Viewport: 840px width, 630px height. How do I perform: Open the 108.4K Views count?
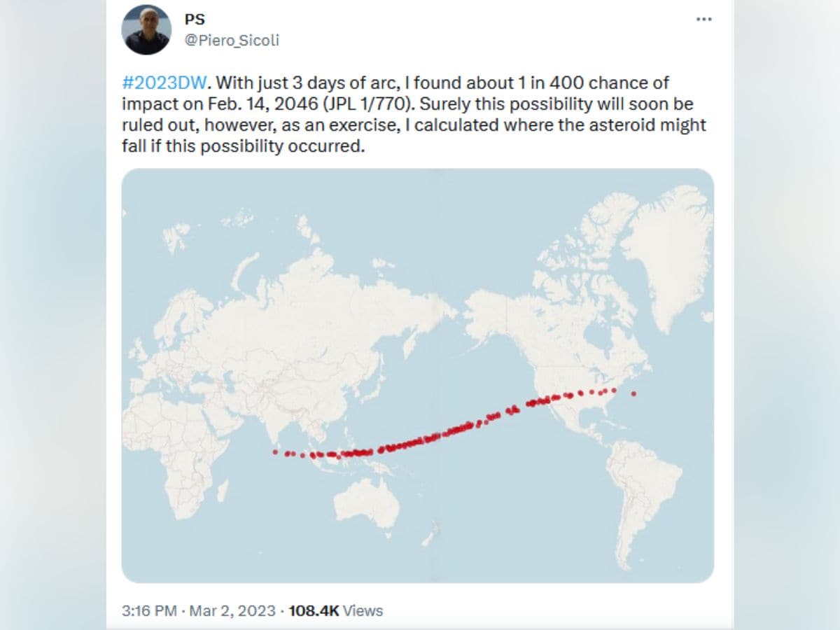point(336,610)
